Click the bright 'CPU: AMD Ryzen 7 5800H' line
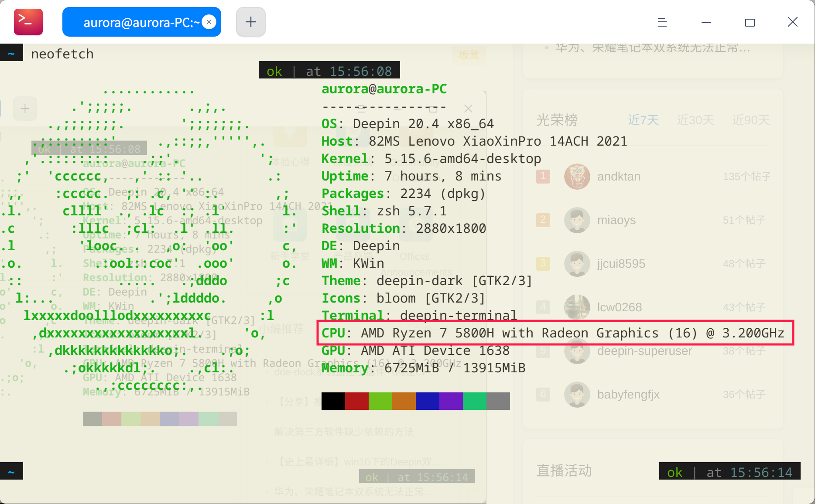 coord(553,333)
